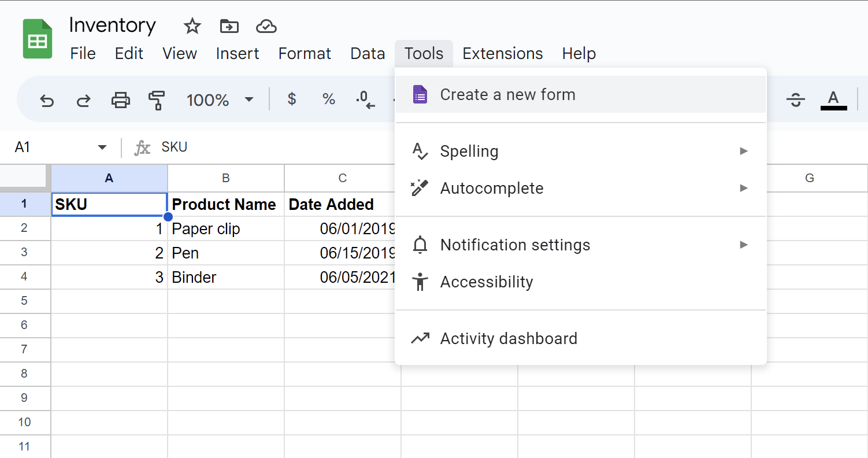Choose Create a new form
The image size is (868, 458).
pos(581,95)
